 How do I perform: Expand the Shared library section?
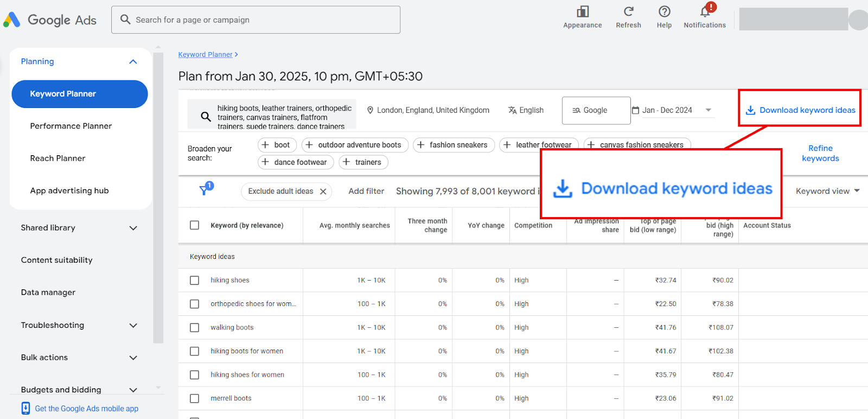[x=133, y=228]
